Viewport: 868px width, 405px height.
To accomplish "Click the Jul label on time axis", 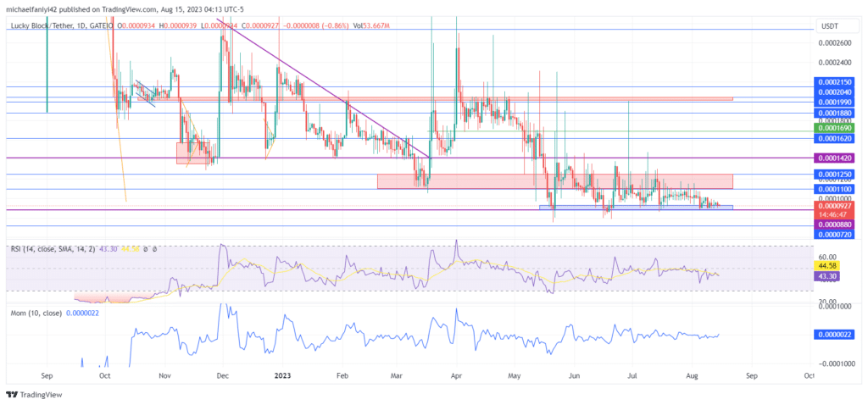I will click(631, 375).
